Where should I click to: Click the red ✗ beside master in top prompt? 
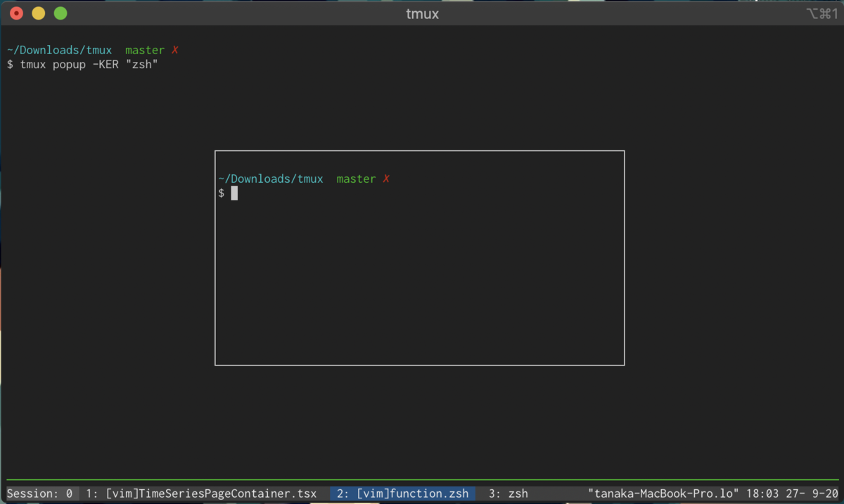click(174, 50)
